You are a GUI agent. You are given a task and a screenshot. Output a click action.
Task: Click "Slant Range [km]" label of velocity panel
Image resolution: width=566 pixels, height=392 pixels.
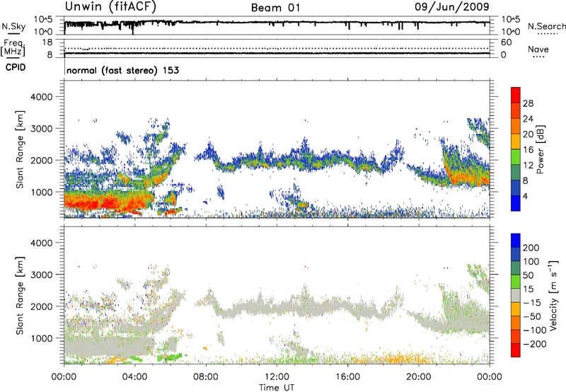coord(20,295)
